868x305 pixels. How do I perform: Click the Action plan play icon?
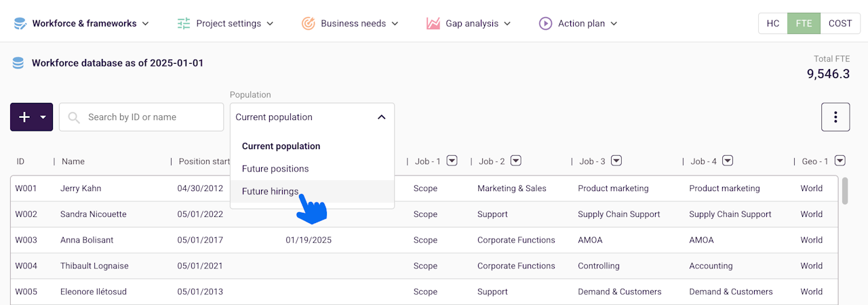pyautogui.click(x=545, y=24)
